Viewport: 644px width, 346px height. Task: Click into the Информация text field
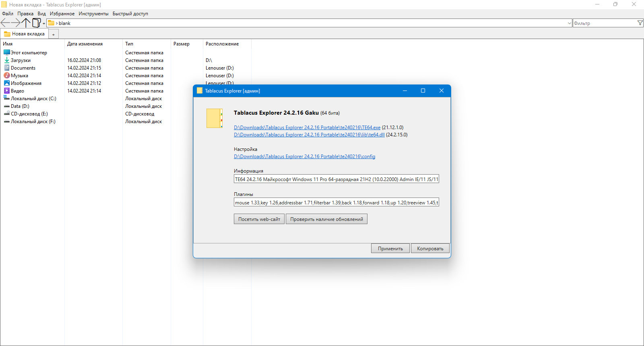(x=336, y=179)
